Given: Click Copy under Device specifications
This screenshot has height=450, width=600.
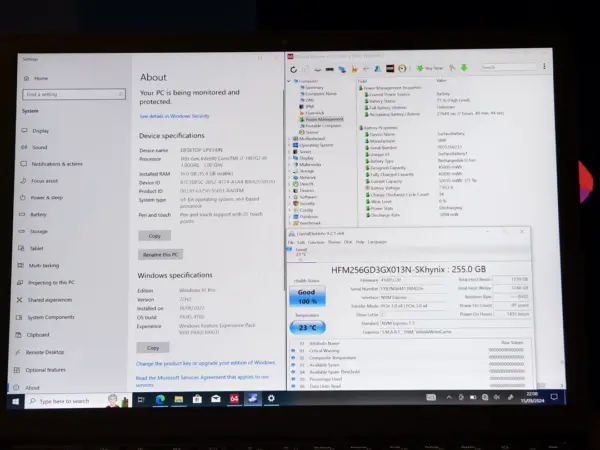Looking at the screenshot, I should pyautogui.click(x=155, y=236).
